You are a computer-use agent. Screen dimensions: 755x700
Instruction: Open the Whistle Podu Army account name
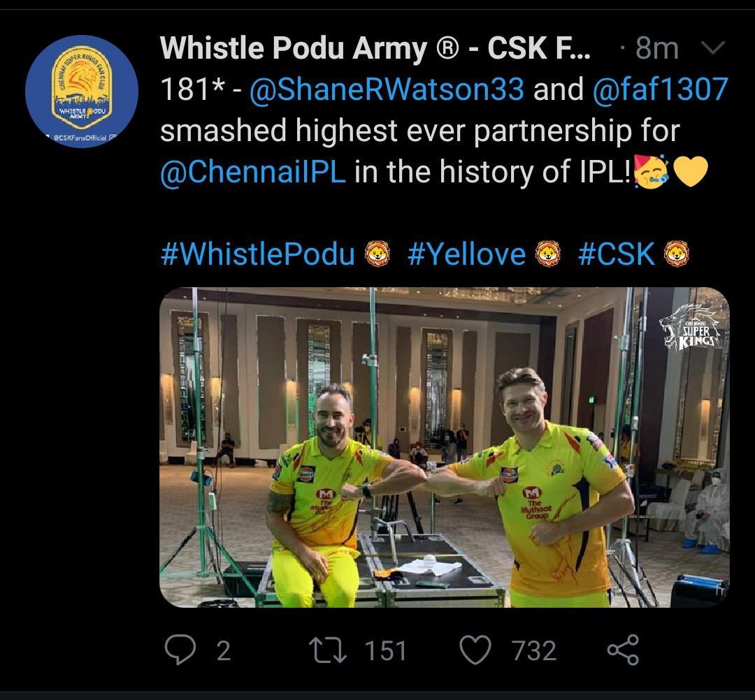[x=375, y=48]
